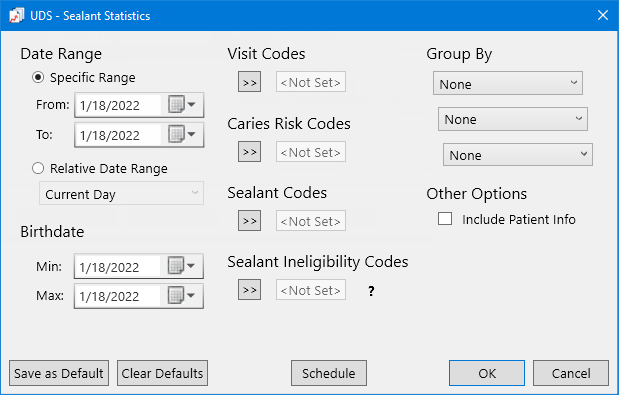This screenshot has height=395, width=619.
Task: Open the Birthdate Min calendar picker
Action: coord(182,266)
